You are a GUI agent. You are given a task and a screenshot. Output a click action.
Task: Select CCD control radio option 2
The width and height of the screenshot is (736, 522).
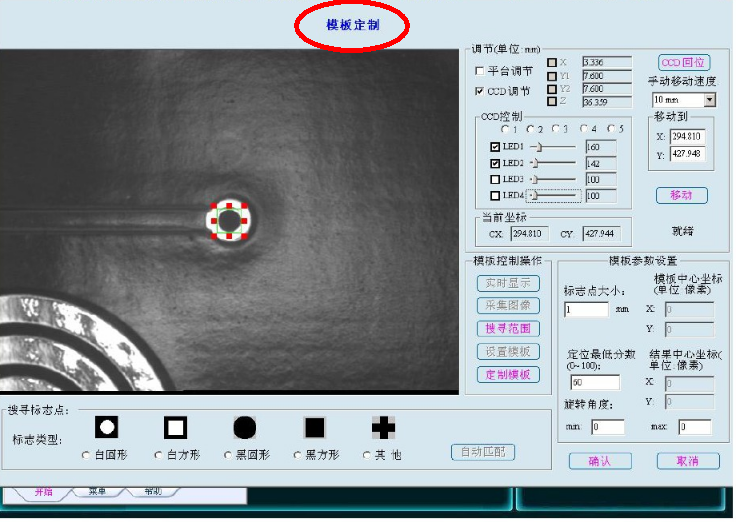tap(531, 129)
